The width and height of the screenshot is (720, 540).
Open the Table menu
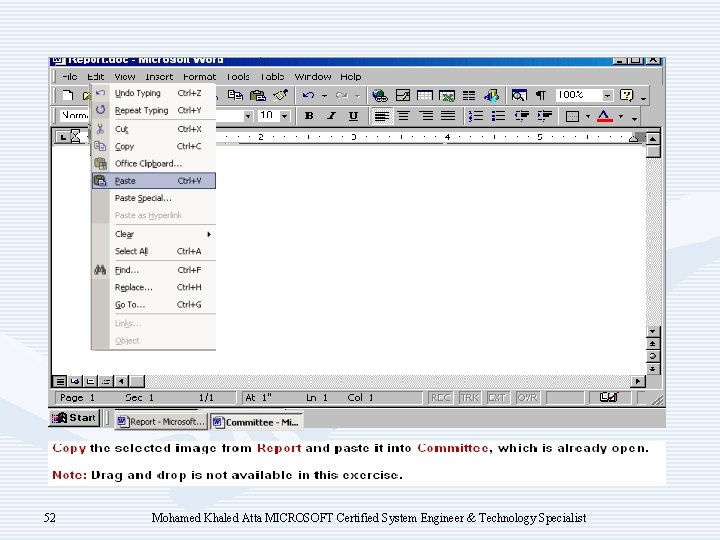(272, 77)
